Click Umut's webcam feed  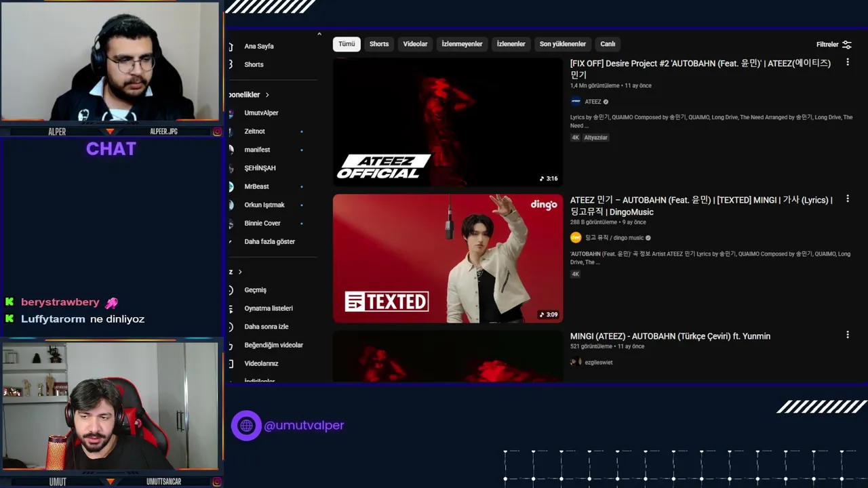(x=111, y=405)
